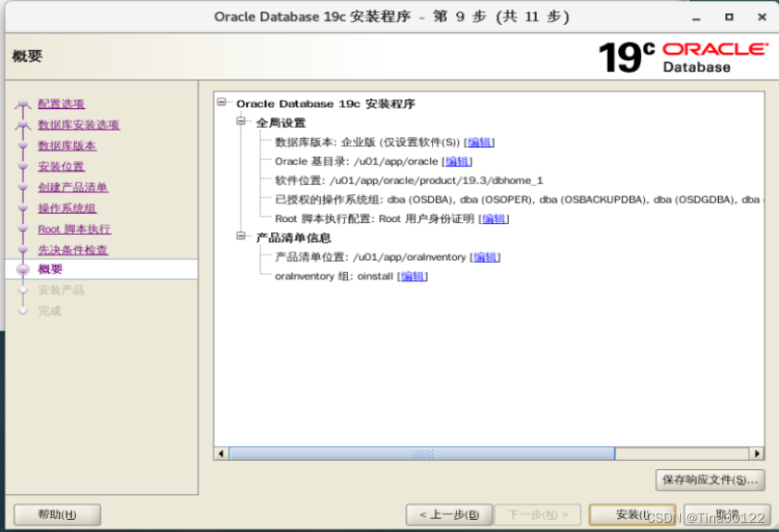The image size is (779, 532).
Task: Minimize the installer window
Action: pos(697,18)
